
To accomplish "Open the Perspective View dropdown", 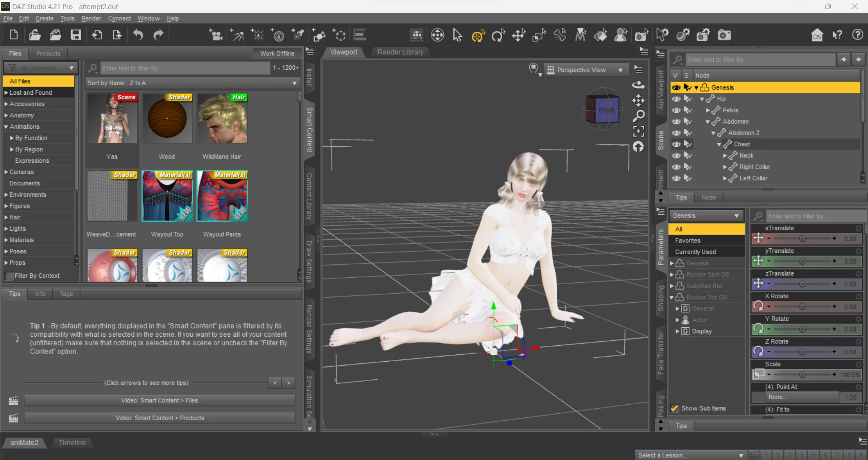I will coord(586,70).
